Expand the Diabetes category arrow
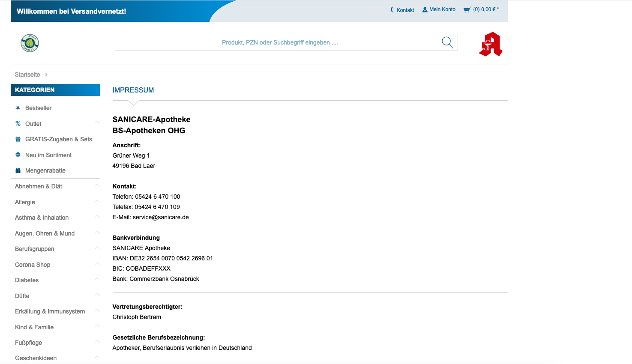Screen dimensions: 632x364 97,279
